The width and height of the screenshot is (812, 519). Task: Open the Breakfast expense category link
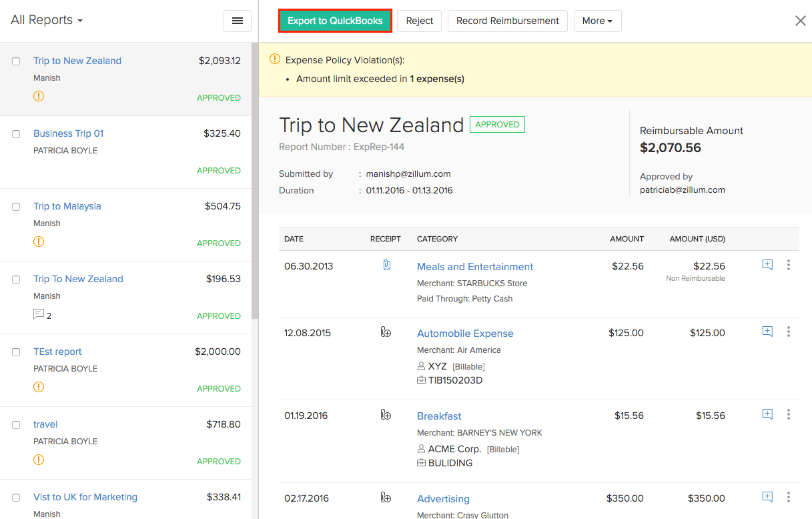439,415
